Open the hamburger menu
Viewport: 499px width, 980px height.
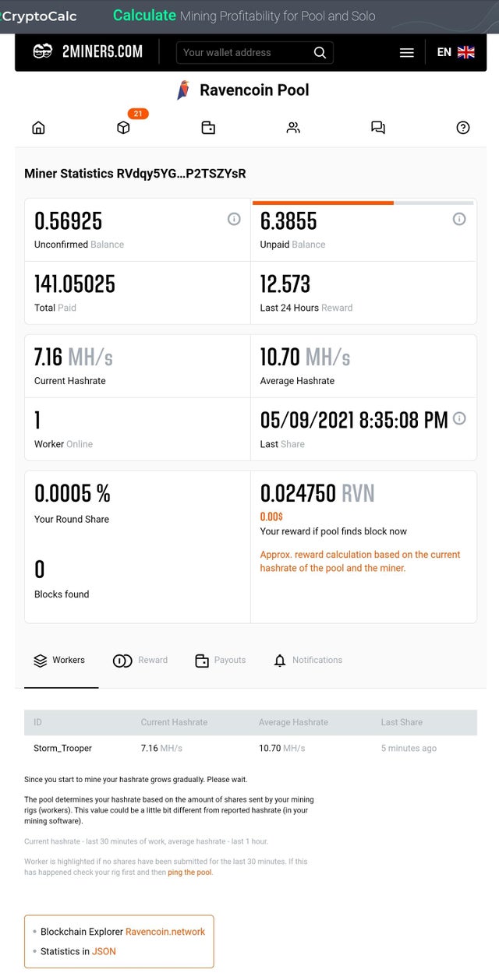coord(406,53)
